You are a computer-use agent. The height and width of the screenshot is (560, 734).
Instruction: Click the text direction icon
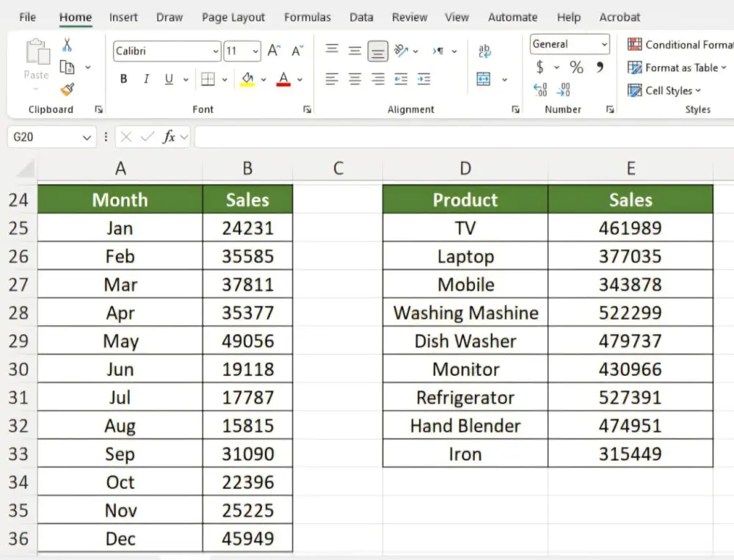439,51
